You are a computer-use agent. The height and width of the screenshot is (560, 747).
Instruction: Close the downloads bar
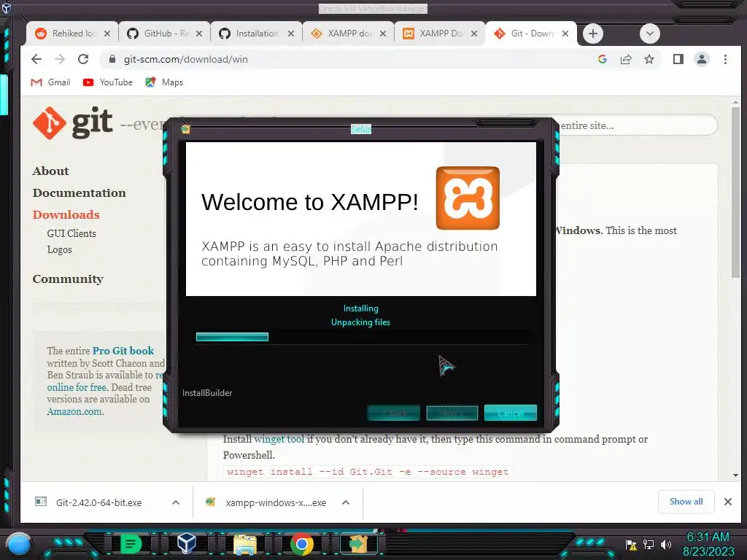[x=727, y=502]
